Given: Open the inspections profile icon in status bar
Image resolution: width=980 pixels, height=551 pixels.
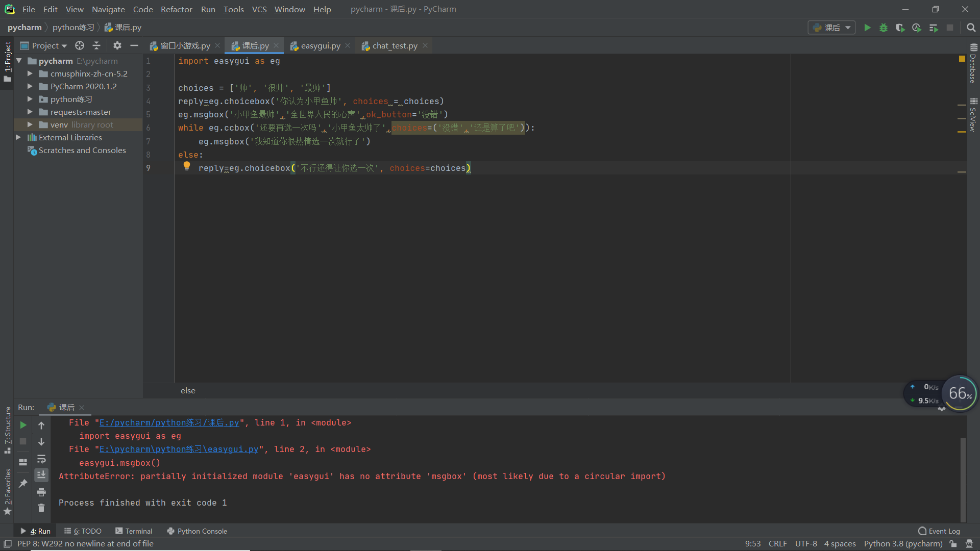Looking at the screenshot, I should pos(969,544).
